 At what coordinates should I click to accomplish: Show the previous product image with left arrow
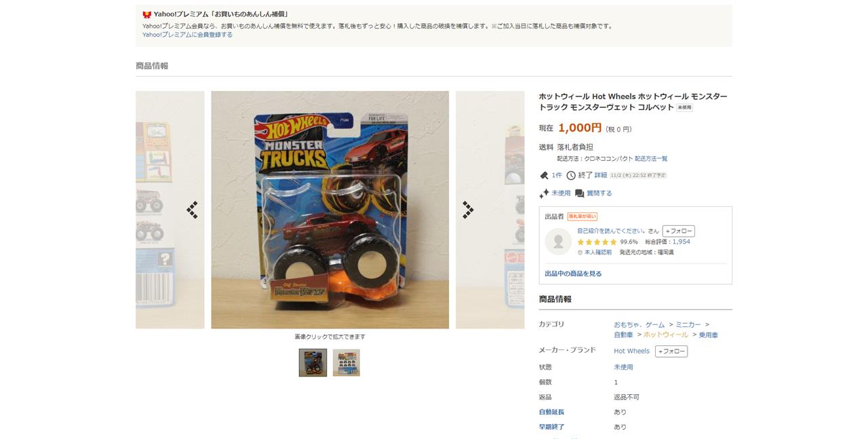tap(193, 210)
